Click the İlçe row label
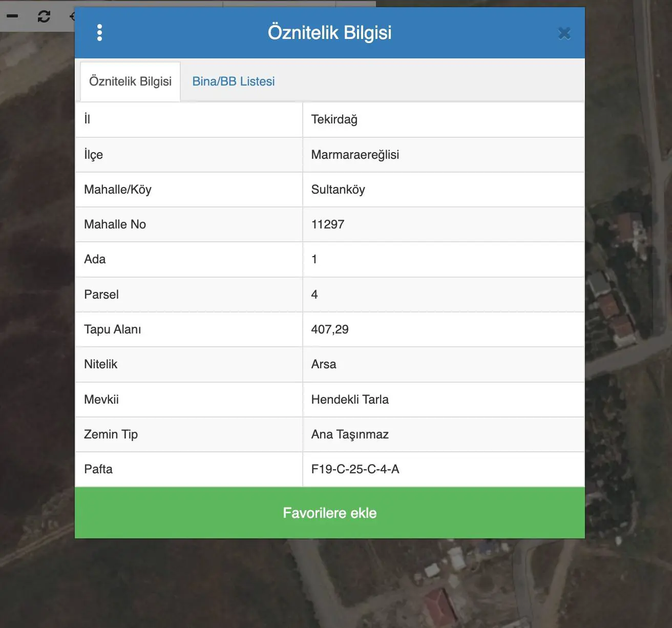 (93, 155)
